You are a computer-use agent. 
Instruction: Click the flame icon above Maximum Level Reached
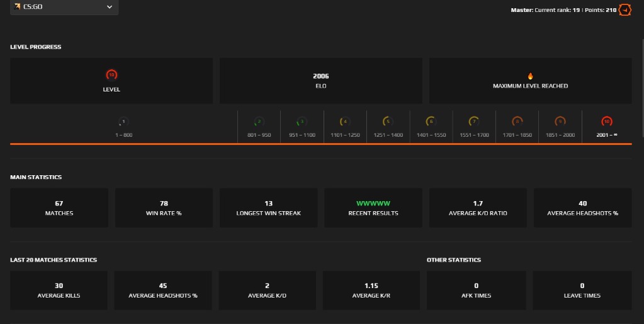(x=530, y=76)
